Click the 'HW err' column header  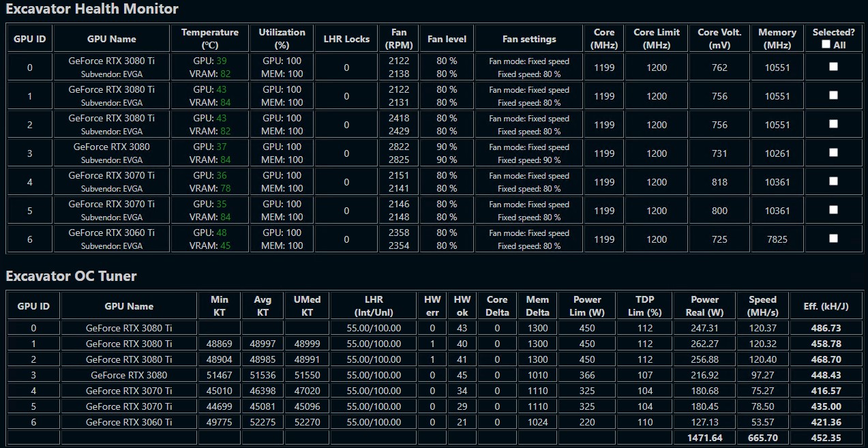432,306
